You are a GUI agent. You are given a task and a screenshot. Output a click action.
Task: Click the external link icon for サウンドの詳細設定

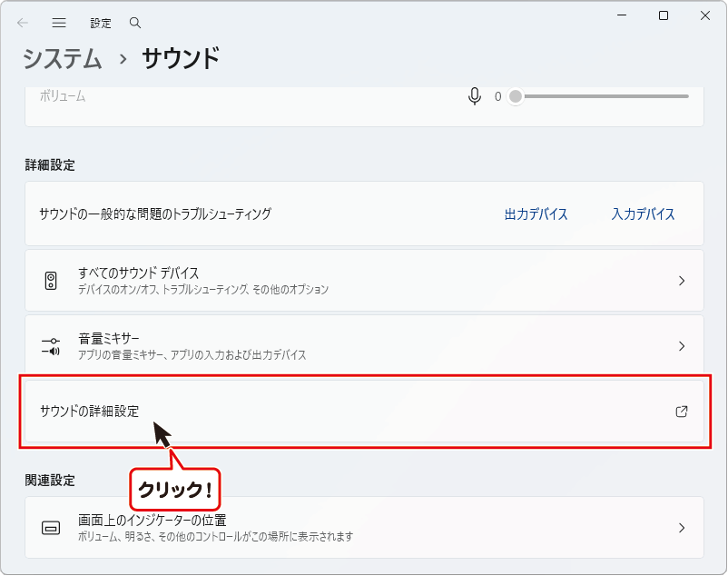coord(682,412)
